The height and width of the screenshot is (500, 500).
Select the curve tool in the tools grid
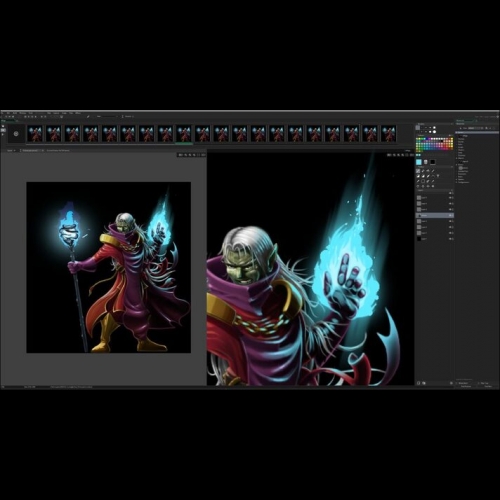tap(433, 176)
